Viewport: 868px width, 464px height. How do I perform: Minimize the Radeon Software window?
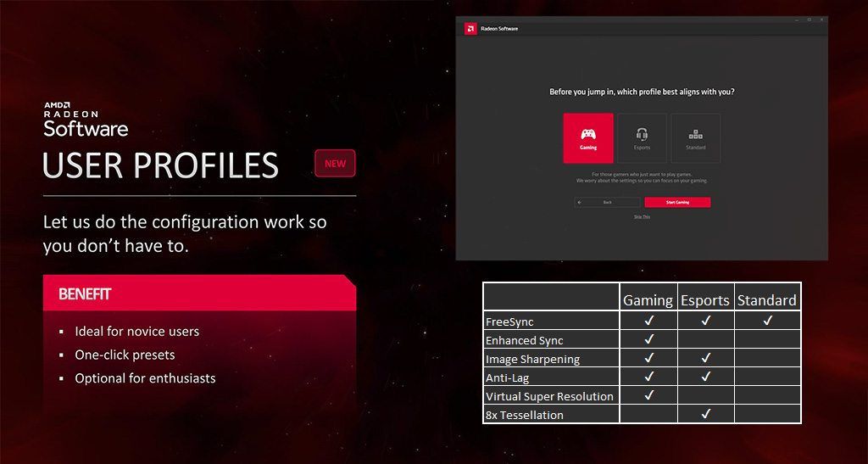click(796, 20)
